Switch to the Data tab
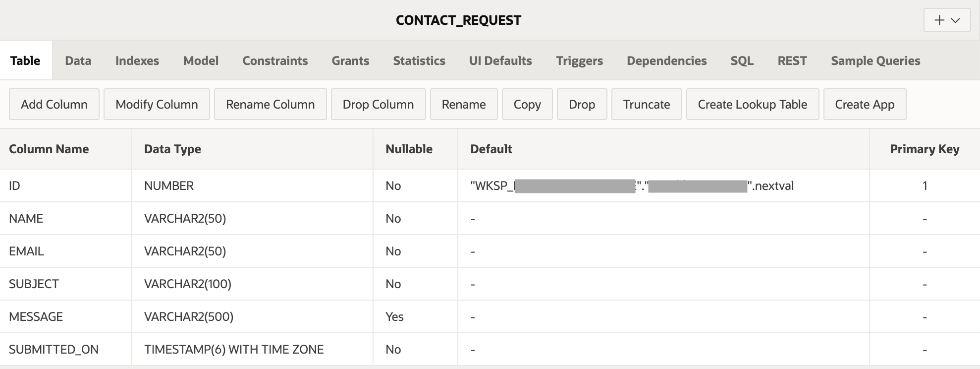 (78, 61)
